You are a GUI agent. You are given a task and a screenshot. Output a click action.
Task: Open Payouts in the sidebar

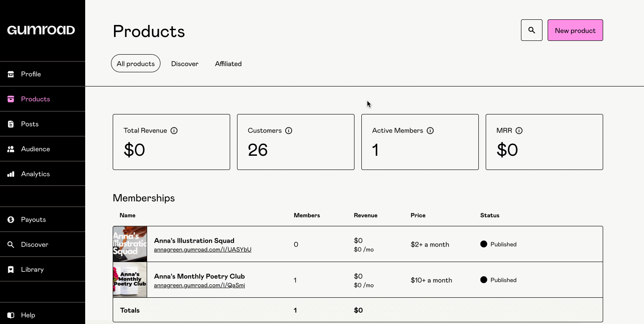[x=33, y=219]
